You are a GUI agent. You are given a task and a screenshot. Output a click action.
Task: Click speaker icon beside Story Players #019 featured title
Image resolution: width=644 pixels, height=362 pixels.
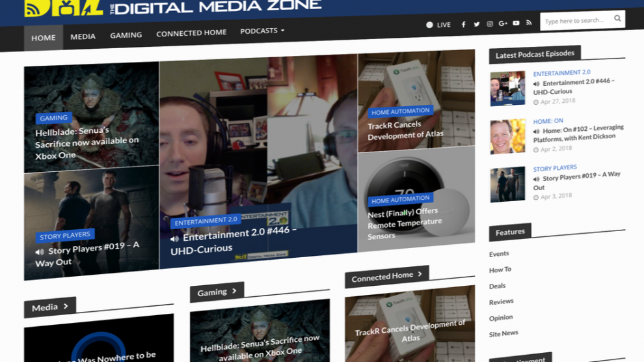(x=40, y=251)
